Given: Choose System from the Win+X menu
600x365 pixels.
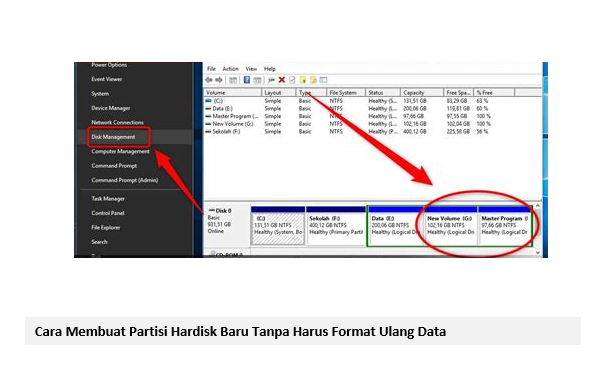Looking at the screenshot, I should [100, 94].
